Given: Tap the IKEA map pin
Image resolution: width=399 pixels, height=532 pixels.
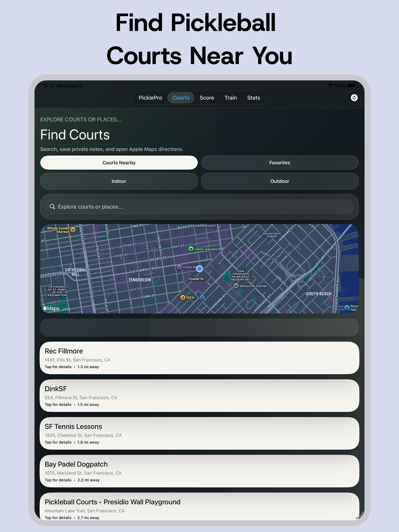Looking at the screenshot, I should (x=183, y=298).
